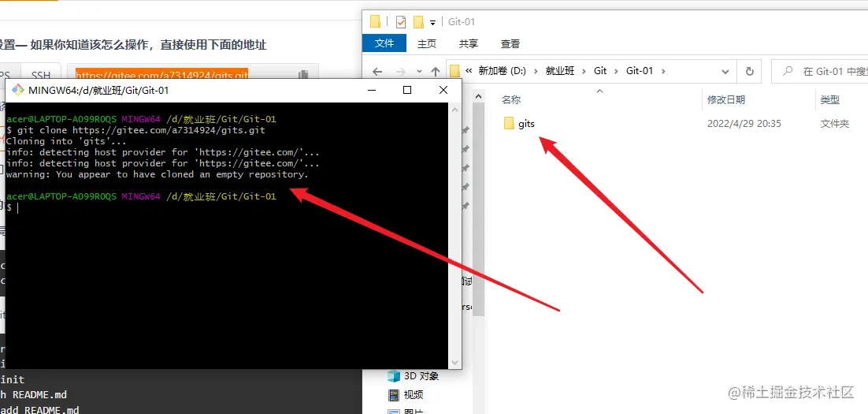
Task: Refresh the Git-01 folder view
Action: tap(750, 72)
